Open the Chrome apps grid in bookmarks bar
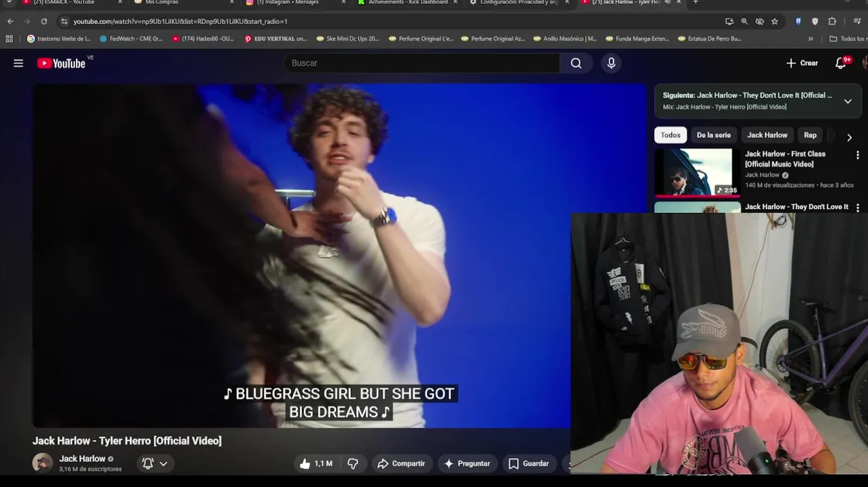Screen dimensions: 868x487 (x=9, y=39)
